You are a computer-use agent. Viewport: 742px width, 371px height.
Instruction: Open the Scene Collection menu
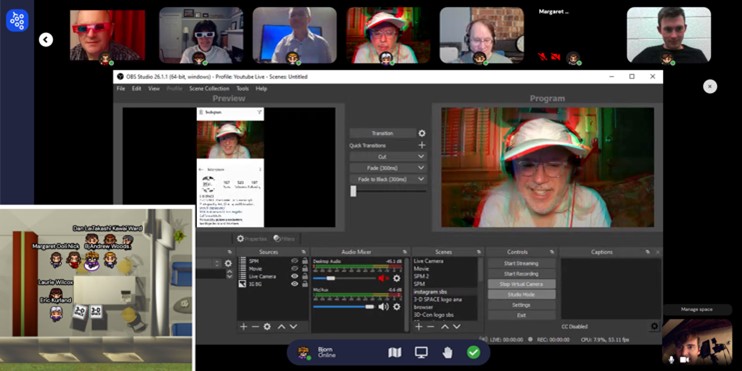pos(209,88)
